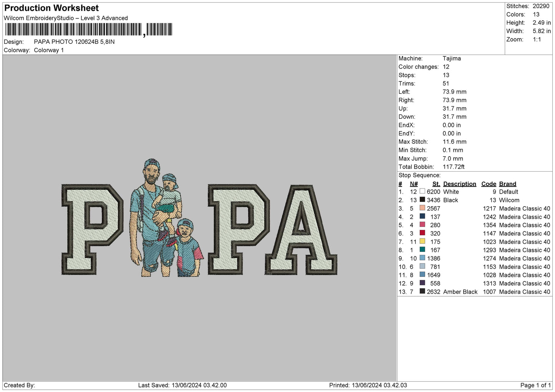Click the purple swatch with 558 stitches
The height and width of the screenshot is (392, 555).
tap(422, 283)
